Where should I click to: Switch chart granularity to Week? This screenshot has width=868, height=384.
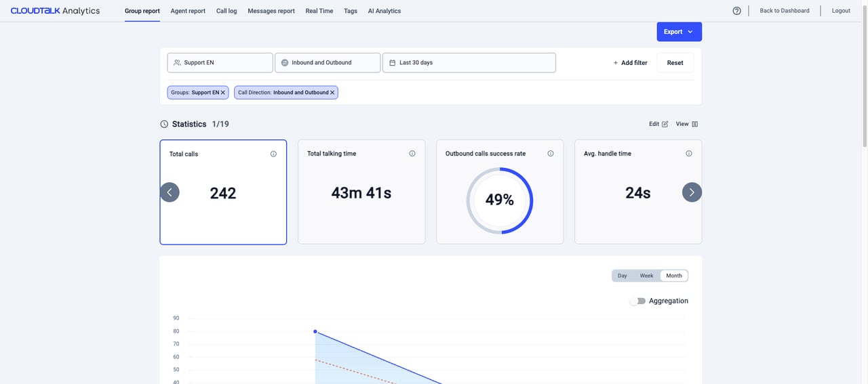point(646,276)
